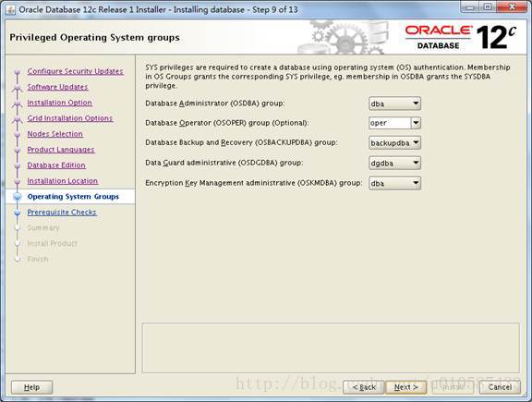Cancel the installation
532x402 pixels.
(500, 387)
